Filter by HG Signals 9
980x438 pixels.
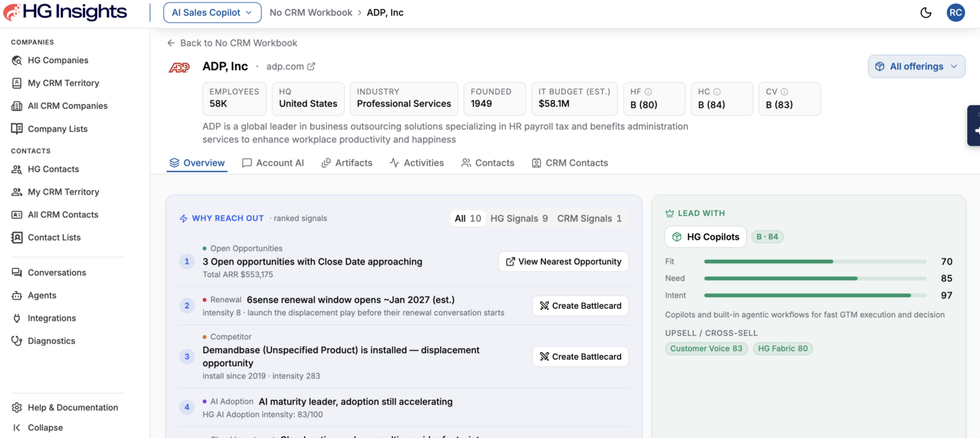pyautogui.click(x=519, y=218)
